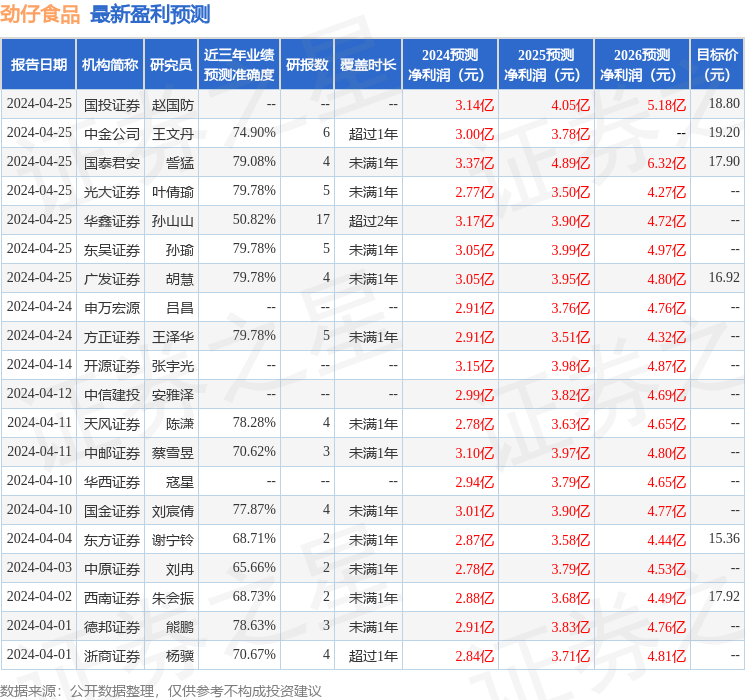Select institution name 东方证券
Image resolution: width=745 pixels, height=700 pixels.
point(112,540)
